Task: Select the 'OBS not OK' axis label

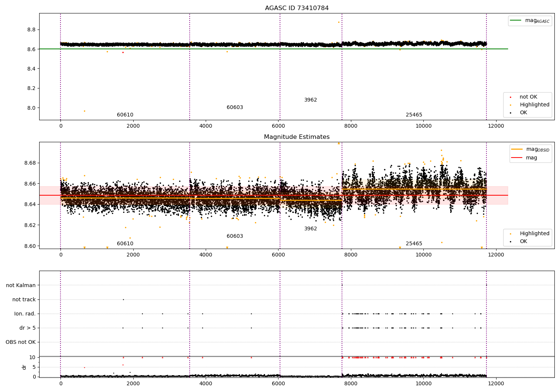Action: tap(21, 342)
